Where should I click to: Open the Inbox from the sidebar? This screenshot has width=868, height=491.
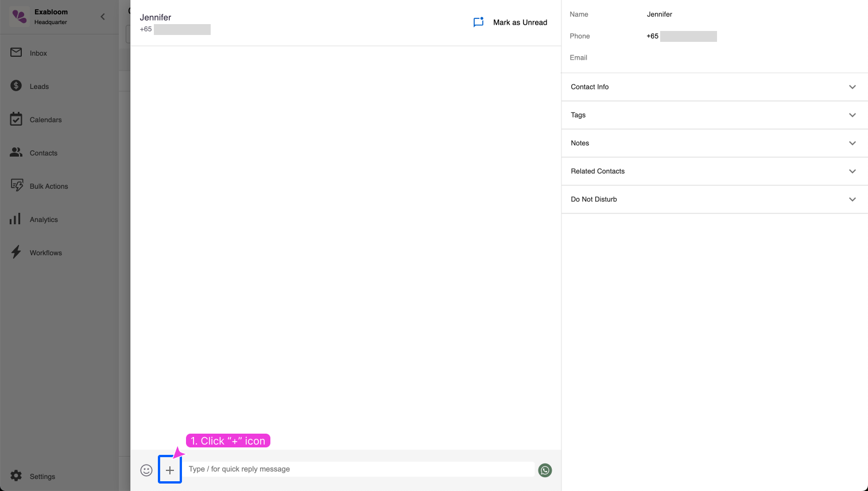click(38, 53)
